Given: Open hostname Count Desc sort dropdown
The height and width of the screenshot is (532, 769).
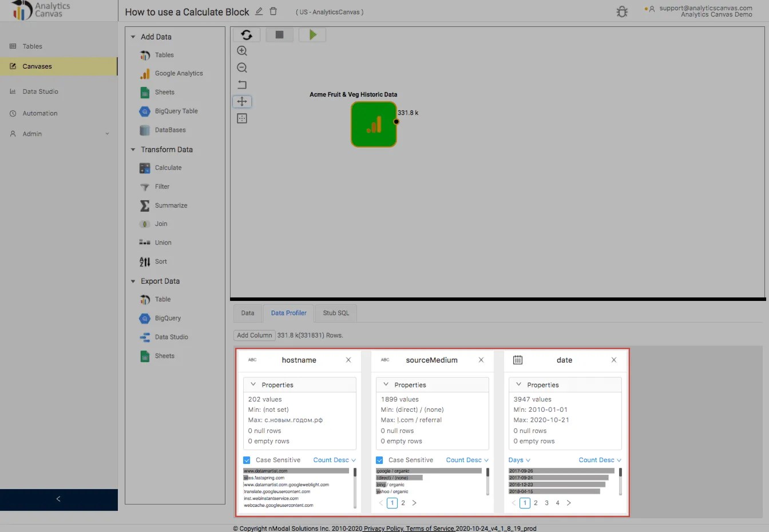Looking at the screenshot, I should click(335, 460).
